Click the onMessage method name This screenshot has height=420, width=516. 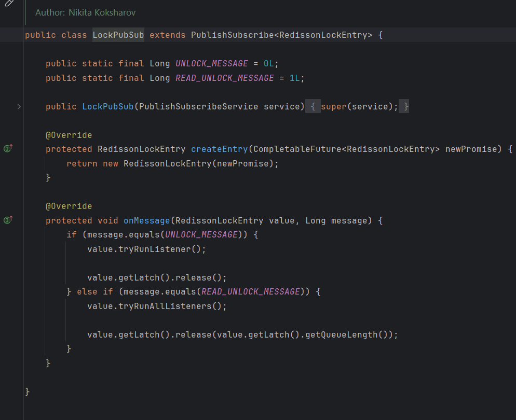[x=147, y=220]
